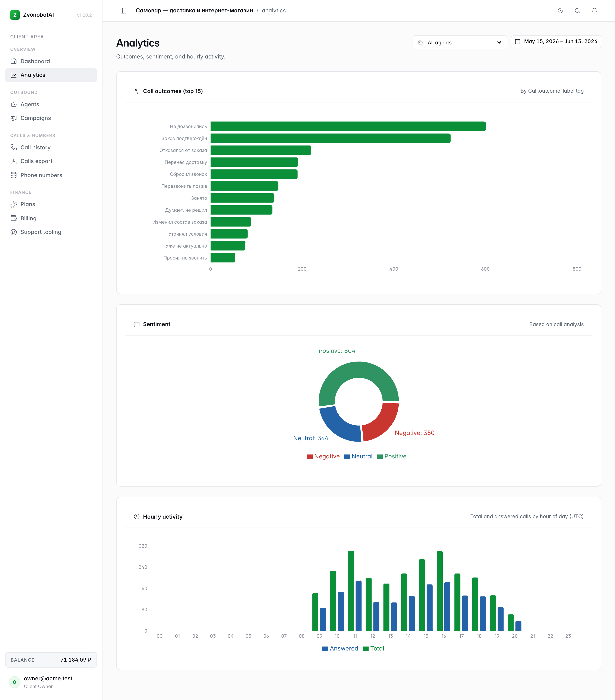
Task: Toggle Negative legend in Sentiment chart
Action: pos(323,456)
